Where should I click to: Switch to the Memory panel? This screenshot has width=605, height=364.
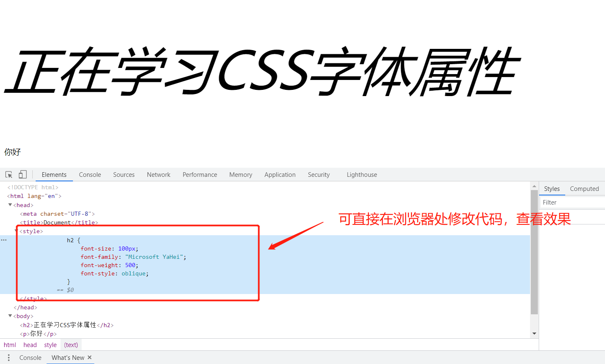240,174
